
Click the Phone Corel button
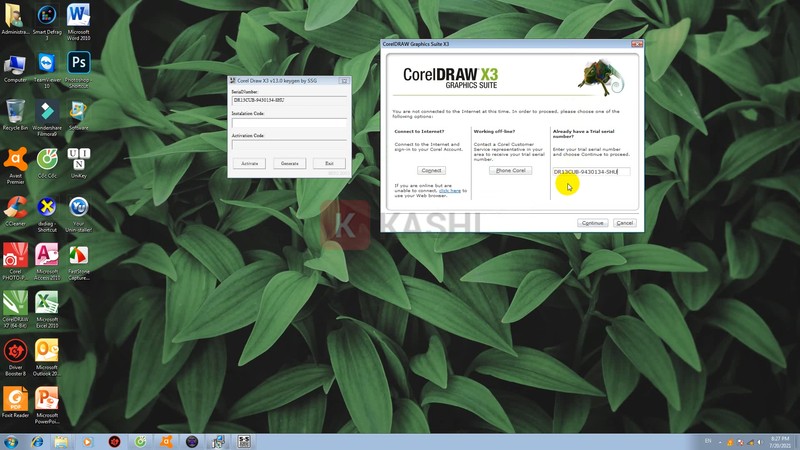pos(510,170)
